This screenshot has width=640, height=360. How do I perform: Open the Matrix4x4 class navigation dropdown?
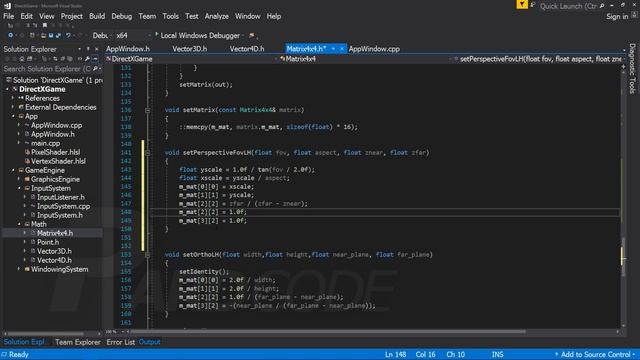pos(366,59)
